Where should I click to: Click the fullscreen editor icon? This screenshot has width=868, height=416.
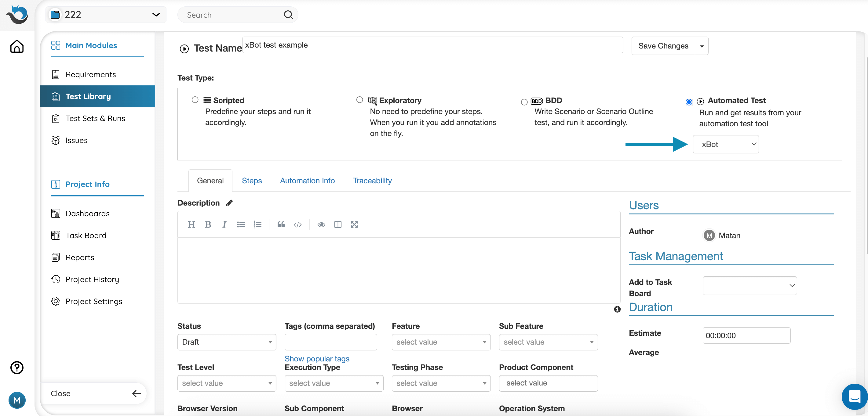click(354, 224)
